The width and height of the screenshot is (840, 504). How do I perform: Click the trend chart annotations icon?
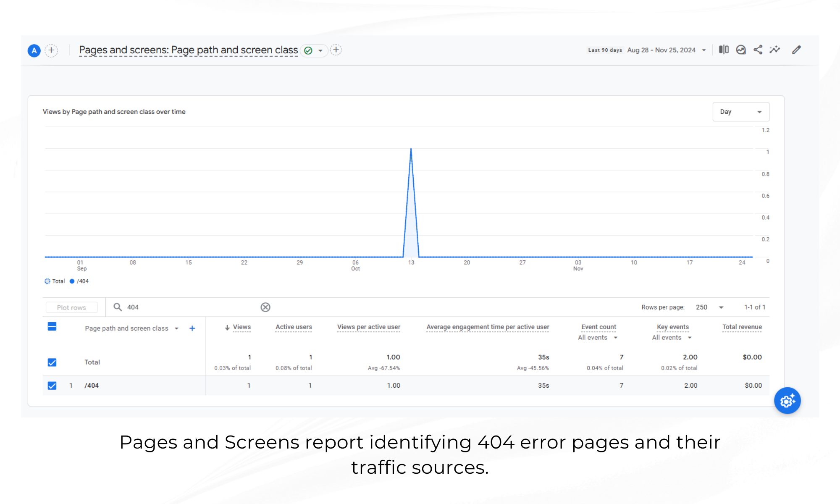(x=741, y=50)
